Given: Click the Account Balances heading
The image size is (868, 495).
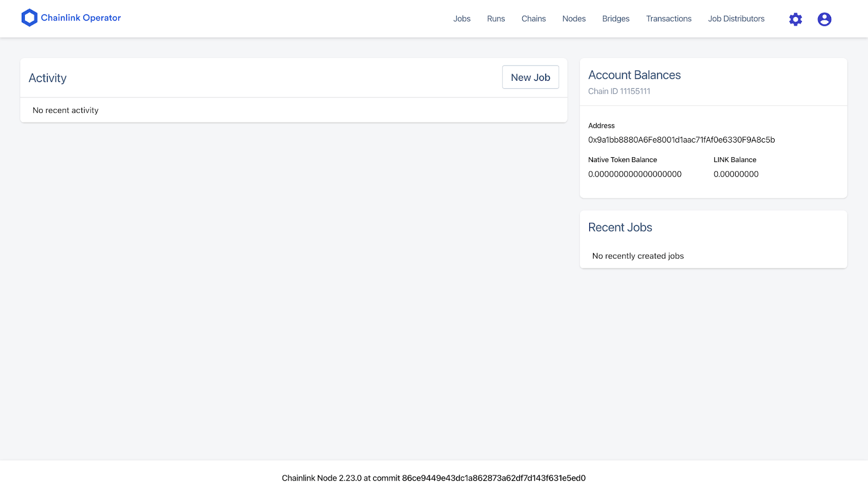Looking at the screenshot, I should (x=634, y=75).
